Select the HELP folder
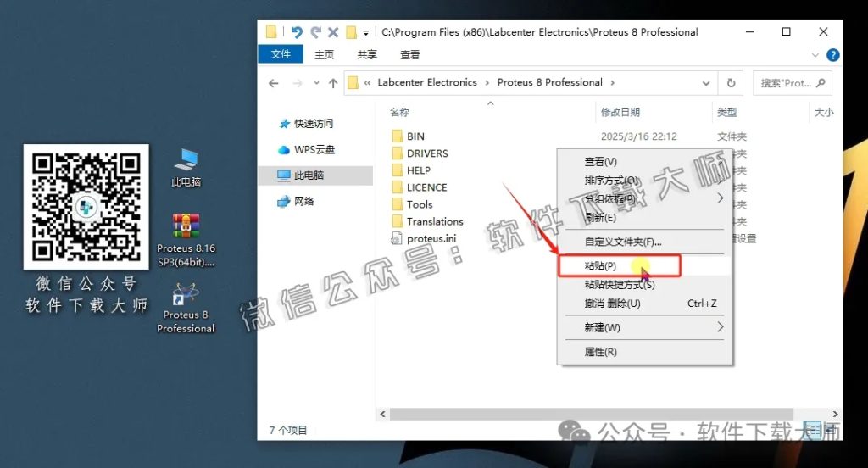Image resolution: width=868 pixels, height=468 pixels. [x=419, y=170]
